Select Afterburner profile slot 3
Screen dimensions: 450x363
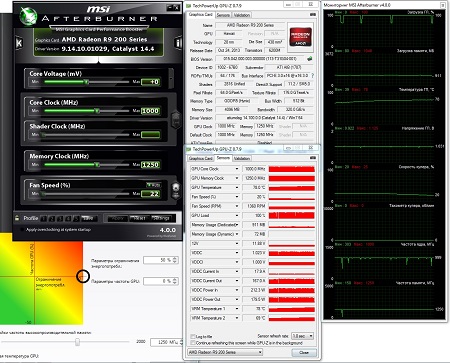coord(60,218)
